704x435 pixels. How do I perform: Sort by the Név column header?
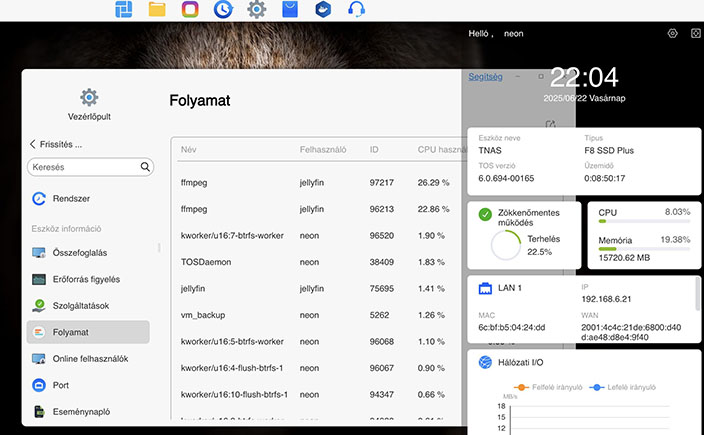tap(189, 149)
